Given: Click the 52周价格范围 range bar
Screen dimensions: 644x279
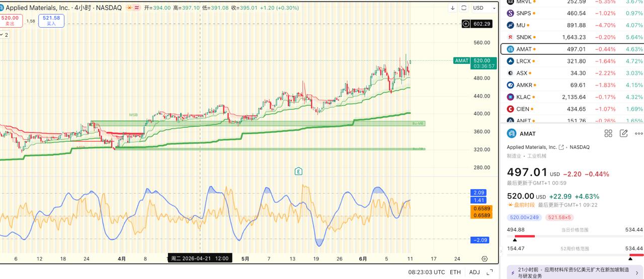Looking at the screenshot, I should (575, 255).
